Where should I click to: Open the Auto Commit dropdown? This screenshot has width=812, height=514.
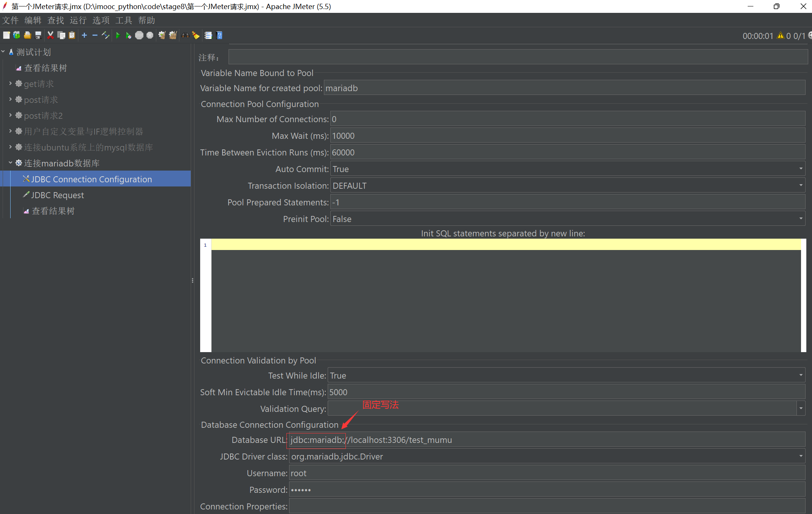[801, 169]
